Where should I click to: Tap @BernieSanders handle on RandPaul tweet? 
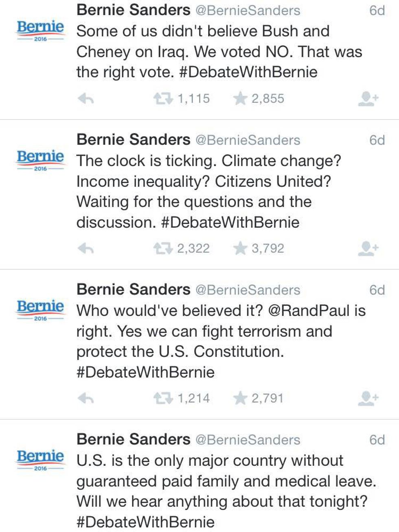[x=248, y=290]
